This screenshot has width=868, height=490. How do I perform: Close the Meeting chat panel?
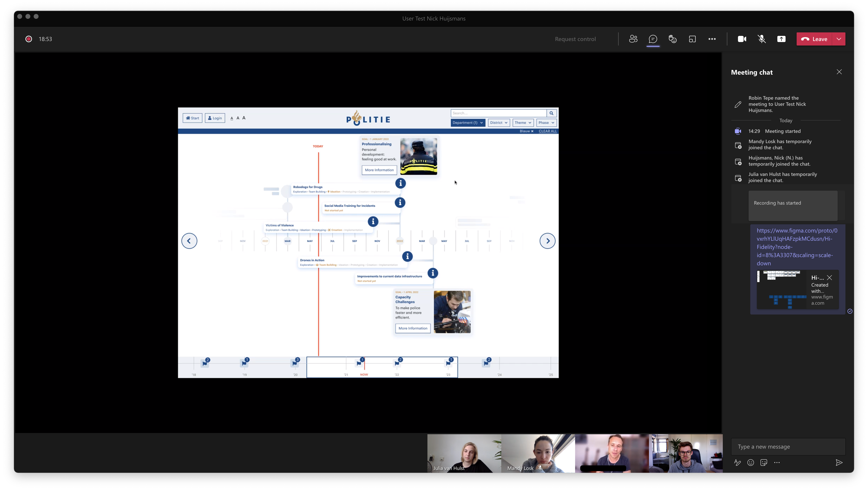click(839, 72)
